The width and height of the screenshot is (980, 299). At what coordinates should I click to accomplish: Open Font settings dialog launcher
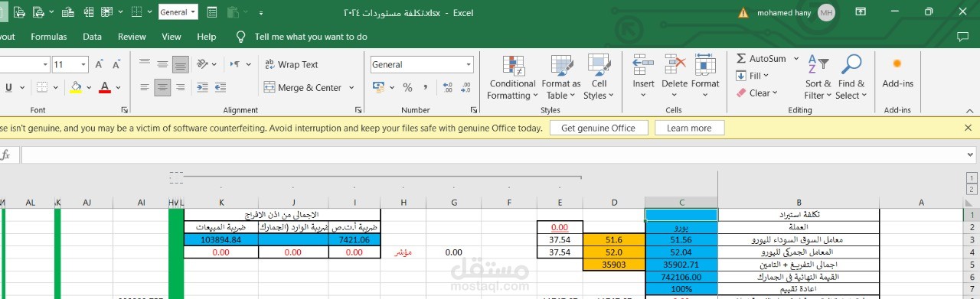124,110
